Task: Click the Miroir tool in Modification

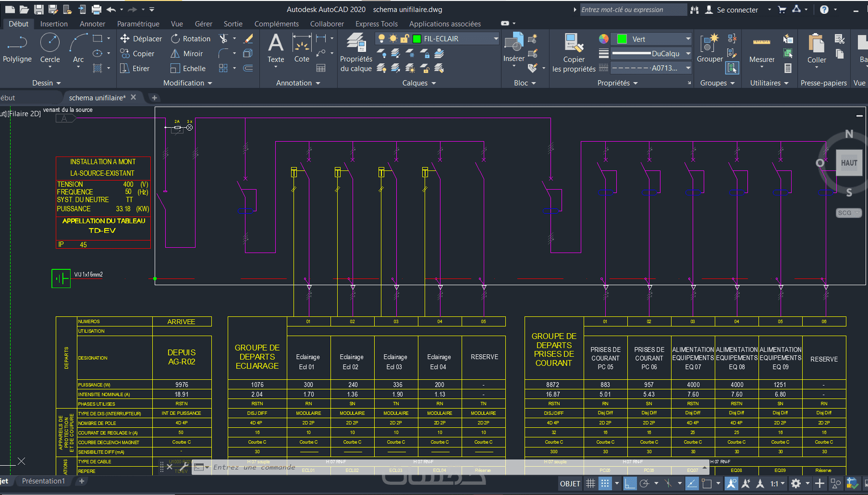Action: click(187, 54)
